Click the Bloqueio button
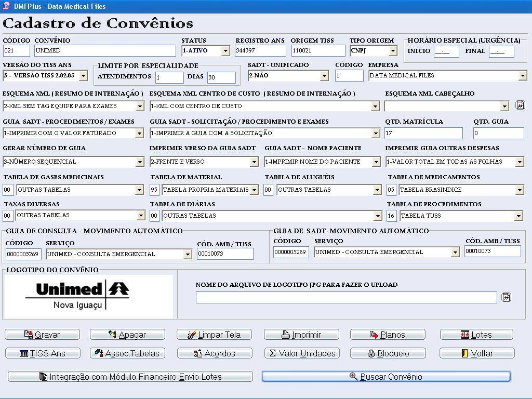Image resolution: width=532 pixels, height=399 pixels. 388,353
